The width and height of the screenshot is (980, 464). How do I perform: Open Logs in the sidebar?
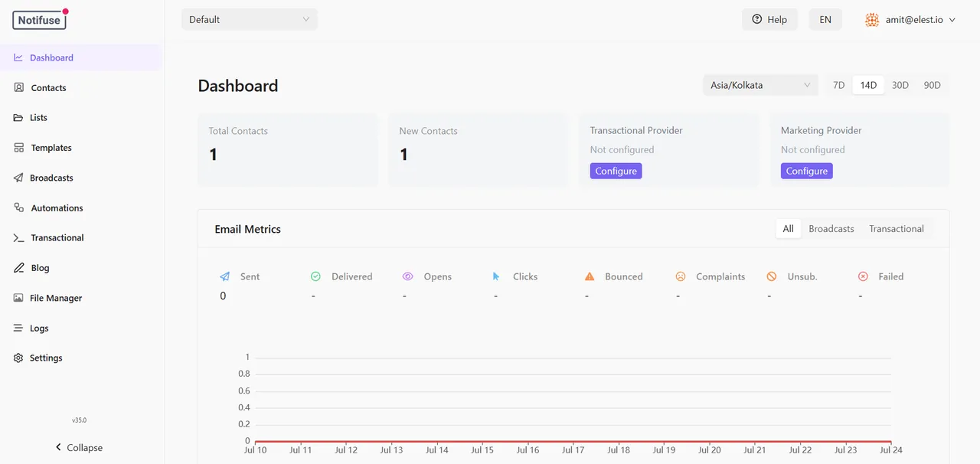pos(80,328)
